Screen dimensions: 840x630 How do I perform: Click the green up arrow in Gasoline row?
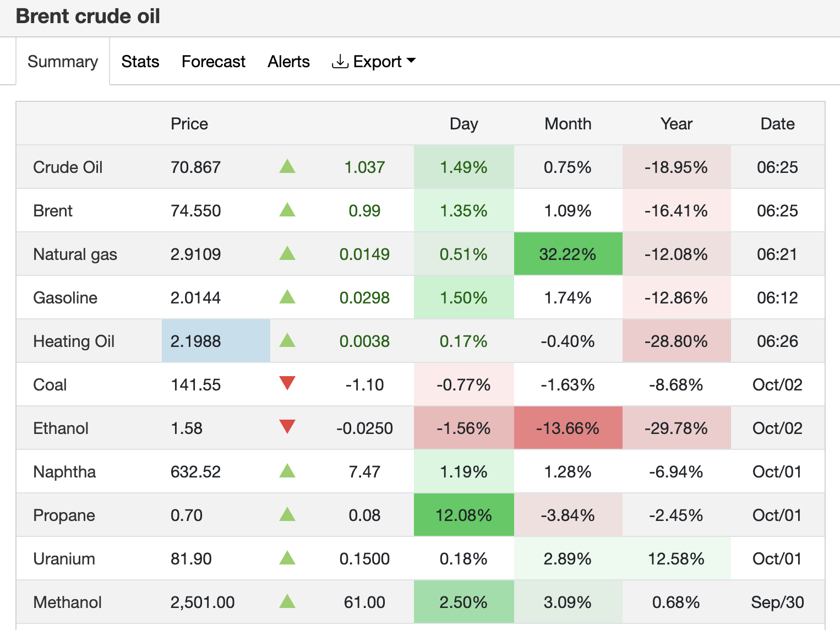tap(287, 296)
